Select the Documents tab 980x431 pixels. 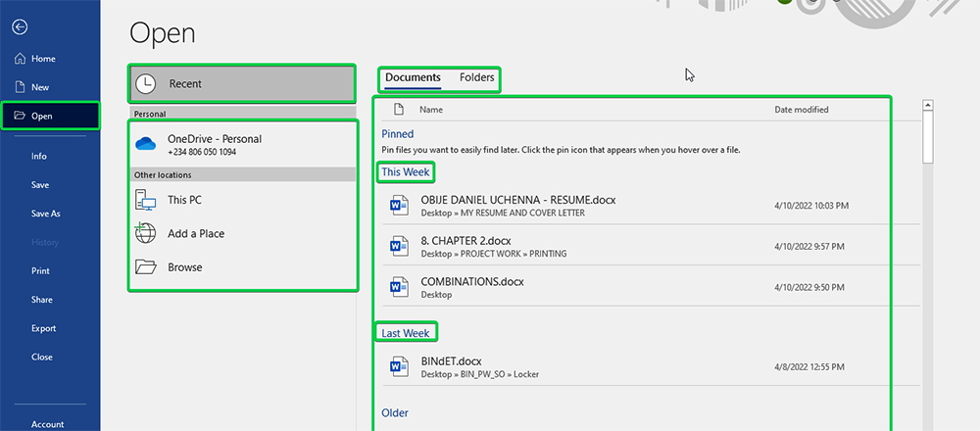(x=413, y=77)
